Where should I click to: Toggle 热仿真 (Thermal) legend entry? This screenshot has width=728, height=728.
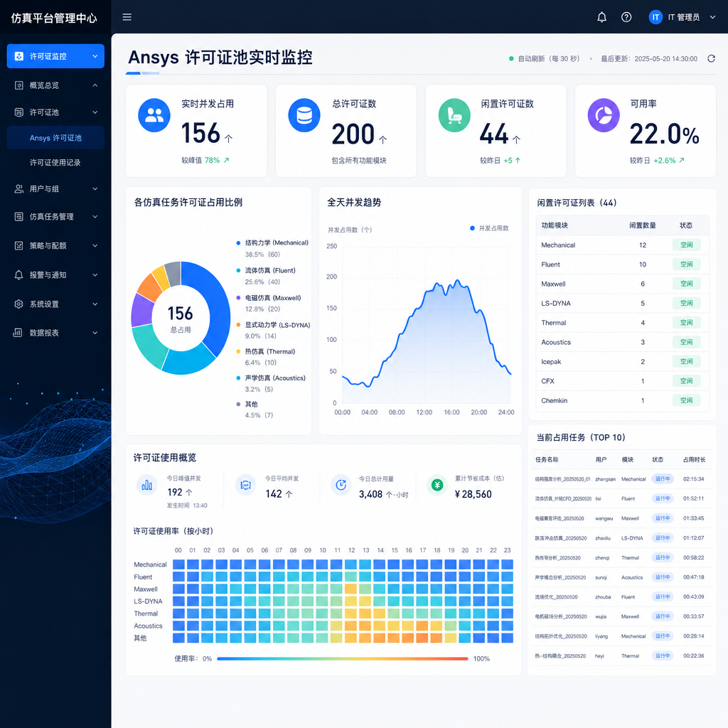(266, 351)
